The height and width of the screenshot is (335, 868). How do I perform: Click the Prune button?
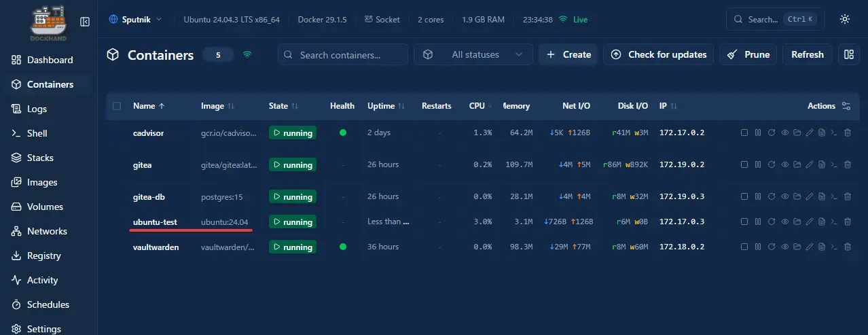click(x=748, y=54)
